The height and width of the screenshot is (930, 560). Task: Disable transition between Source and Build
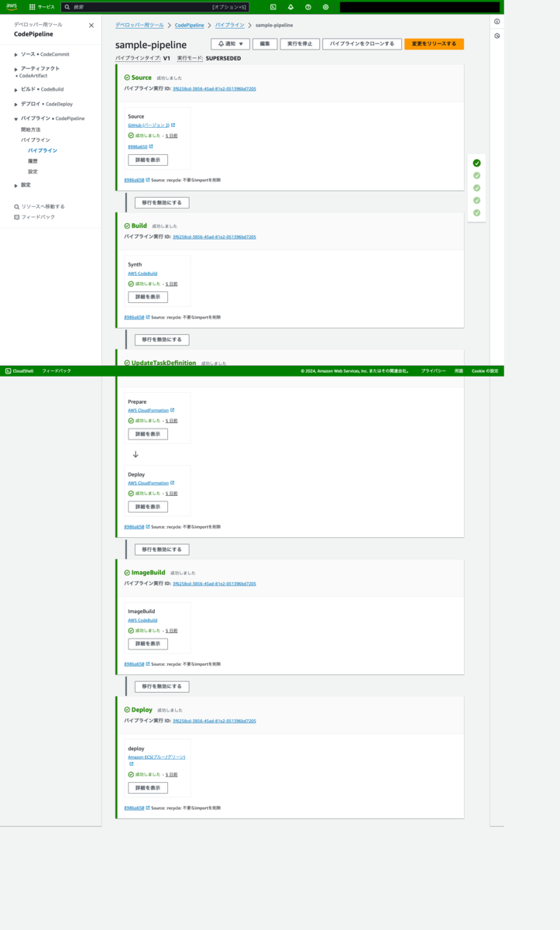(x=162, y=202)
